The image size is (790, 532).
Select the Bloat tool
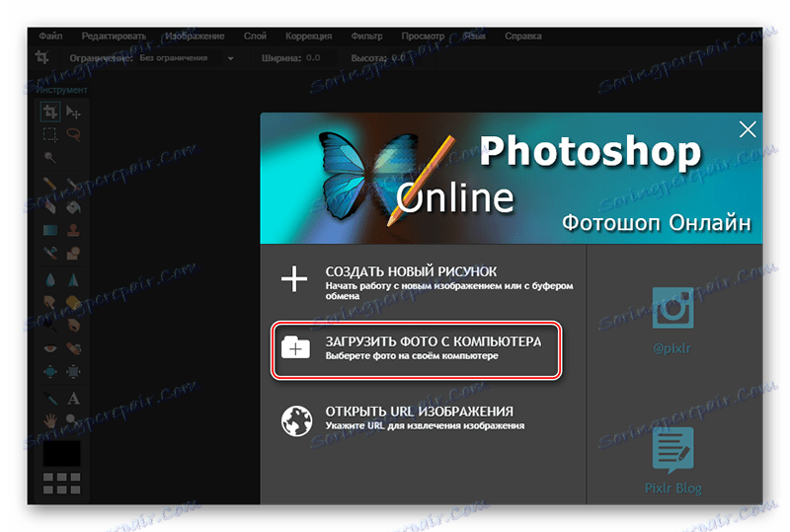pyautogui.click(x=50, y=372)
